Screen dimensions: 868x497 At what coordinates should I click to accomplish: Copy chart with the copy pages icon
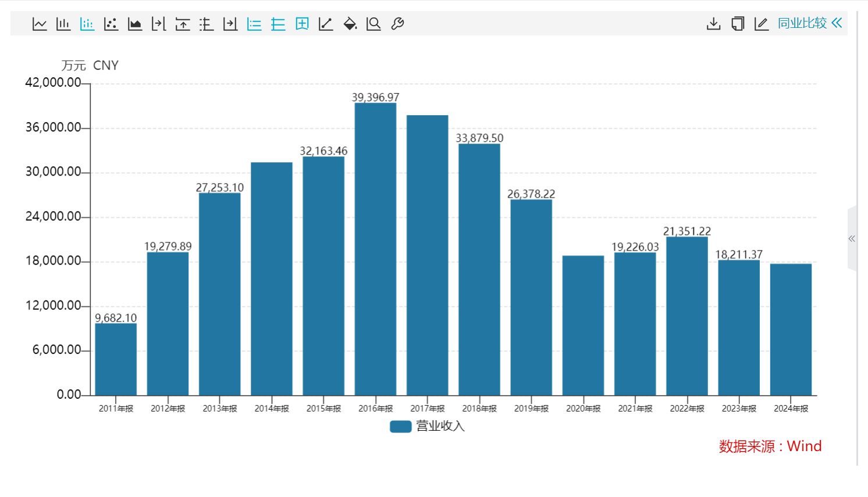pyautogui.click(x=737, y=24)
